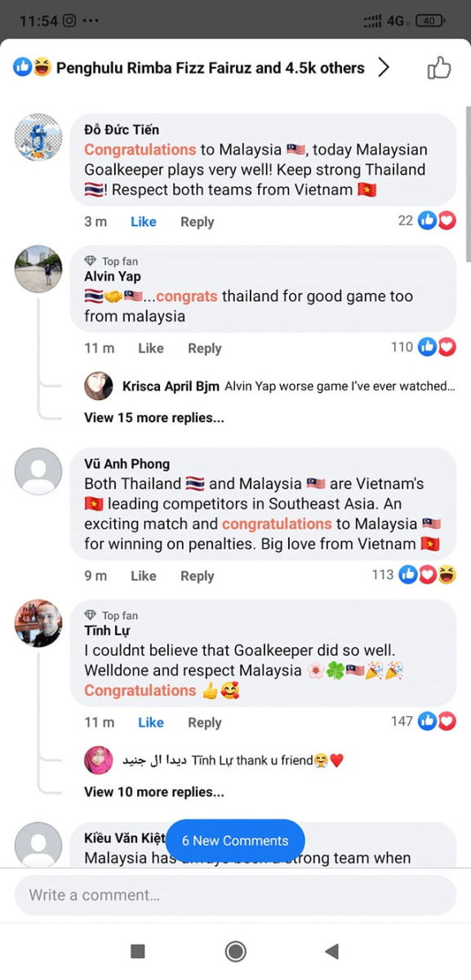The height and width of the screenshot is (980, 471).
Task: View 110 reactions on Alvin Yap's comment
Action: coord(423,347)
